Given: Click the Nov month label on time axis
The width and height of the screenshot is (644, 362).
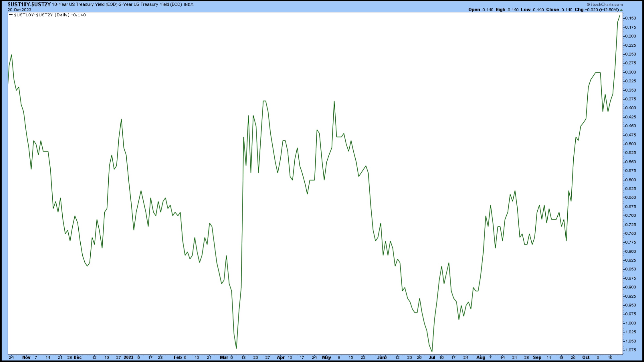Looking at the screenshot, I should [x=26, y=357].
